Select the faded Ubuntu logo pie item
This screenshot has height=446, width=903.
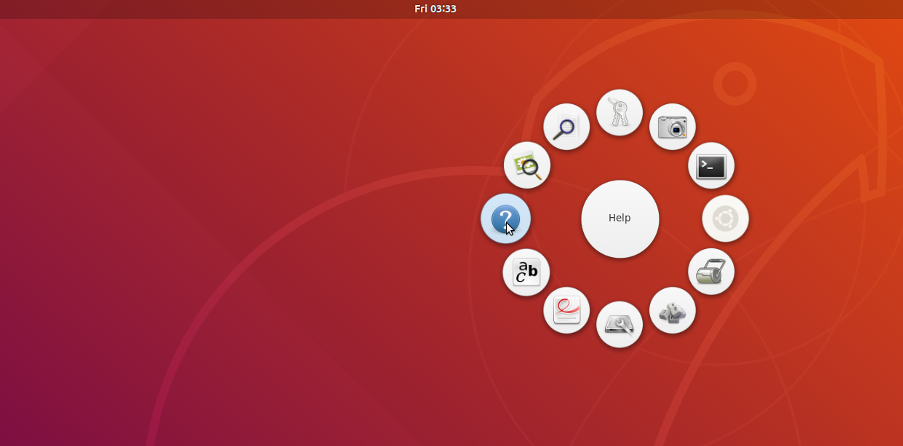[725, 219]
